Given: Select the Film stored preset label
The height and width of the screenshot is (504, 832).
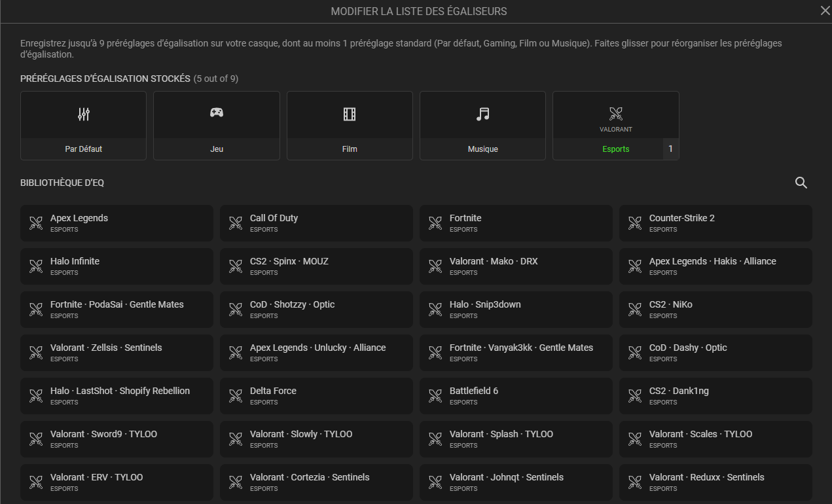Looking at the screenshot, I should (350, 149).
